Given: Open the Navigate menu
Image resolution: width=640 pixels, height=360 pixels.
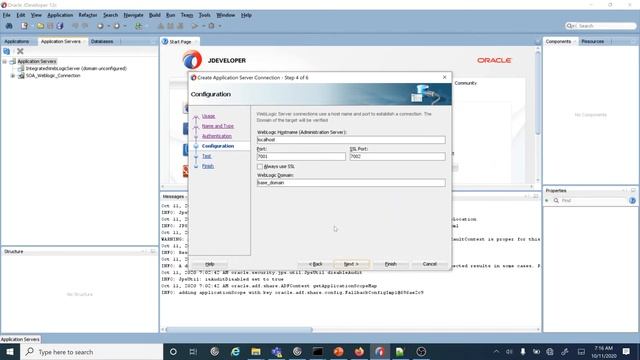Looking at the screenshot, I should point(133,15).
